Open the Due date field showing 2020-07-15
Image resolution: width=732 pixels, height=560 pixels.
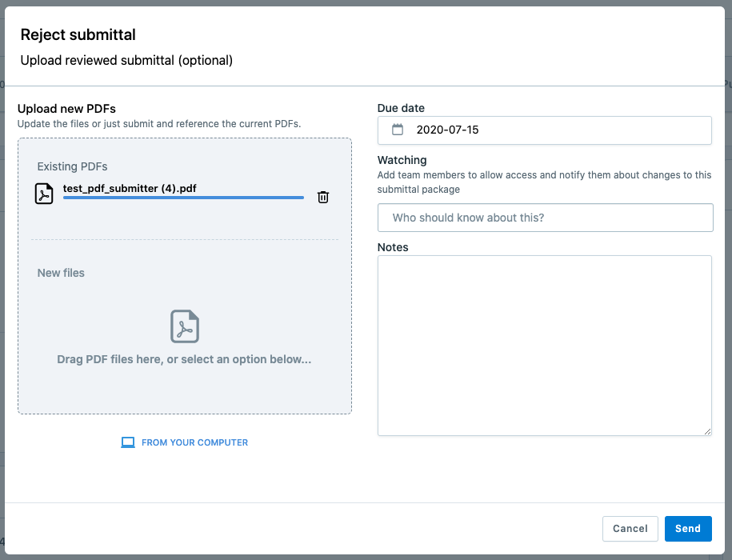(544, 130)
